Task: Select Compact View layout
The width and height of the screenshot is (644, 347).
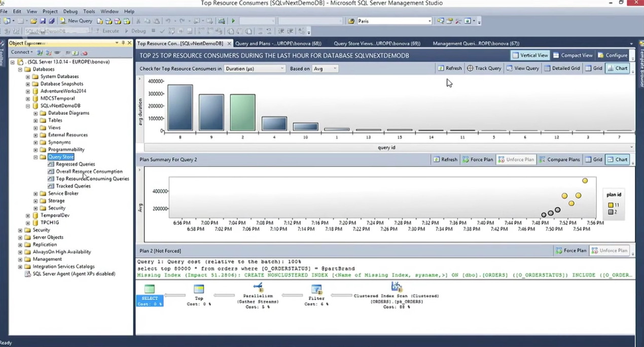Action: tap(573, 55)
